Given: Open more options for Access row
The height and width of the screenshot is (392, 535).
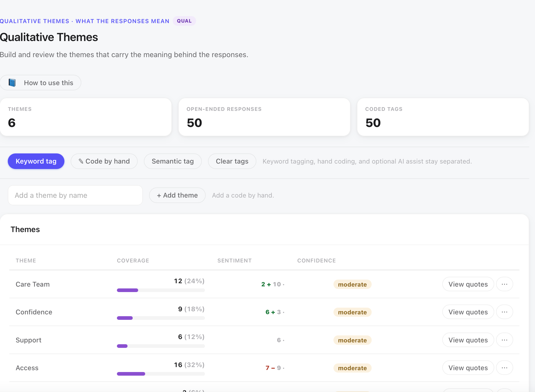Looking at the screenshot, I should (505, 368).
